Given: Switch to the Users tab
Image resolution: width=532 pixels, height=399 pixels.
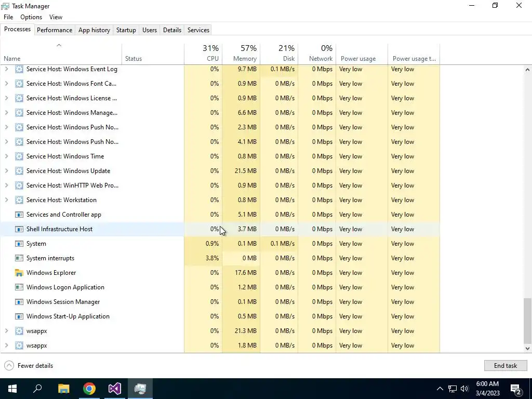Looking at the screenshot, I should 150,30.
